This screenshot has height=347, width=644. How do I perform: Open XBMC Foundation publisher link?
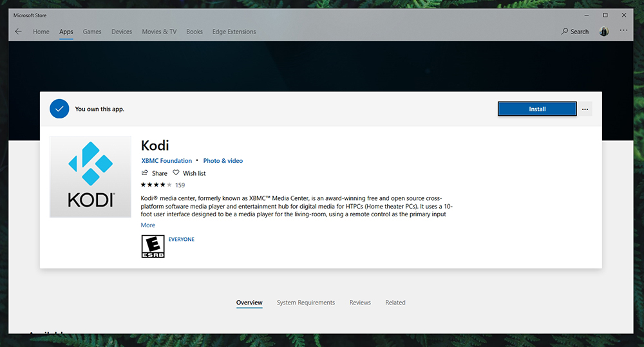click(167, 160)
